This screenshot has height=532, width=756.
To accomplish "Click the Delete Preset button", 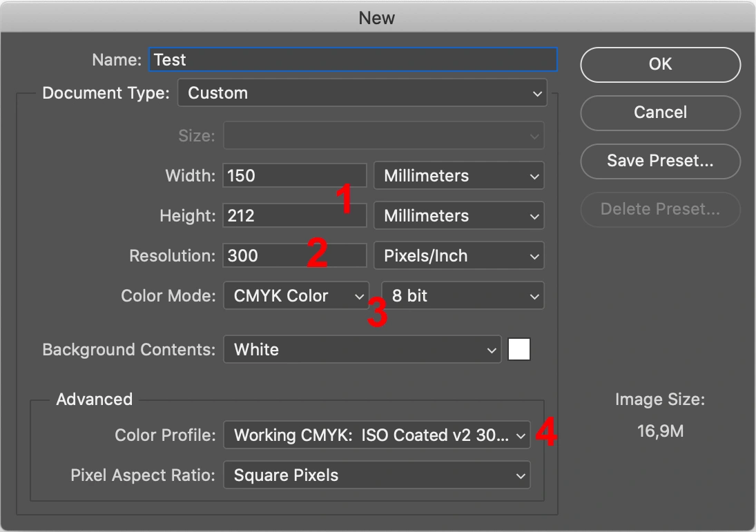I will 659,209.
